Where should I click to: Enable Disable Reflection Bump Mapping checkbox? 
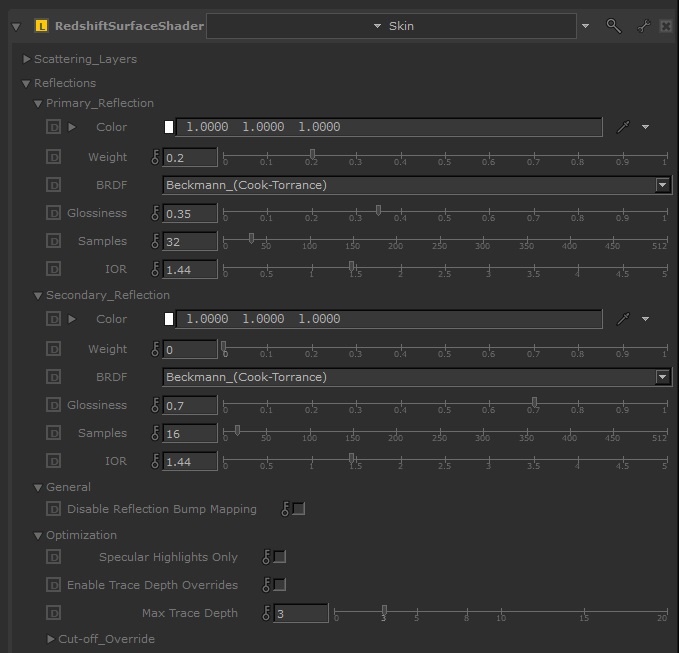coord(299,509)
